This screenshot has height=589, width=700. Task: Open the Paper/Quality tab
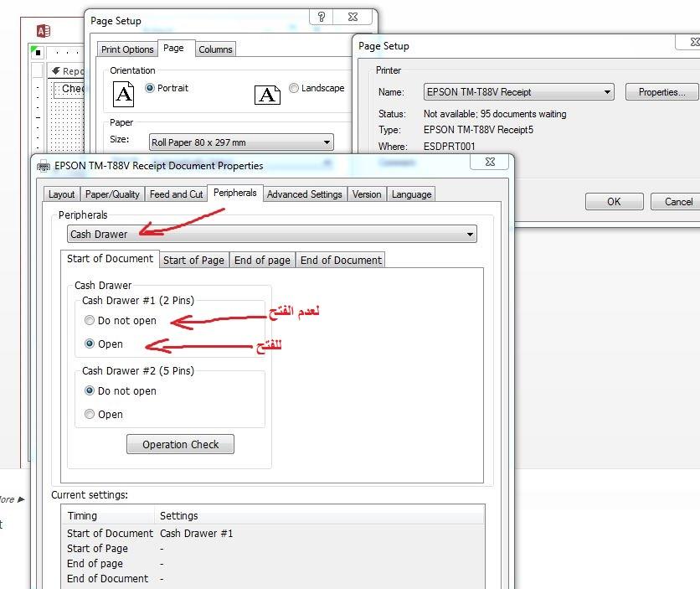click(112, 194)
